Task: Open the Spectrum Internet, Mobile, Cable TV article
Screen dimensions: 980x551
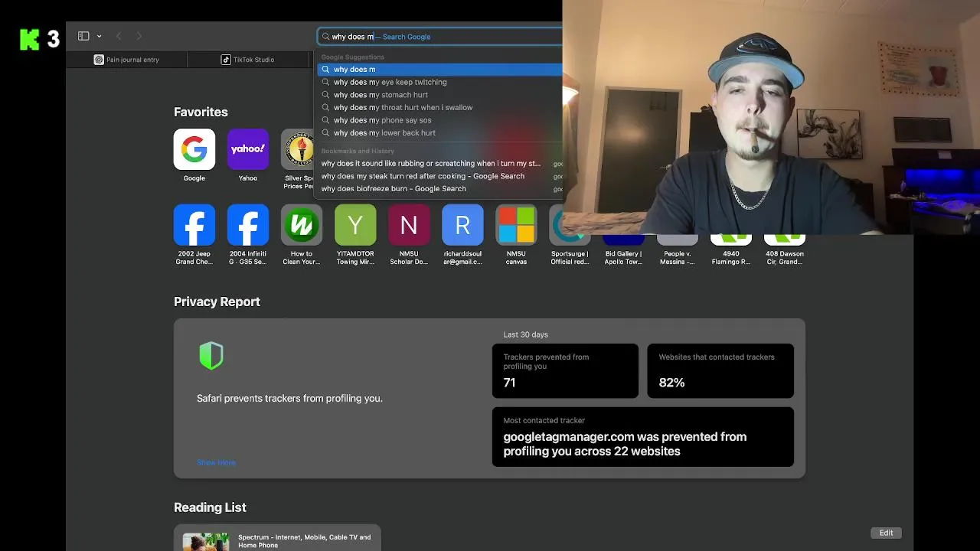Action: tap(304, 541)
